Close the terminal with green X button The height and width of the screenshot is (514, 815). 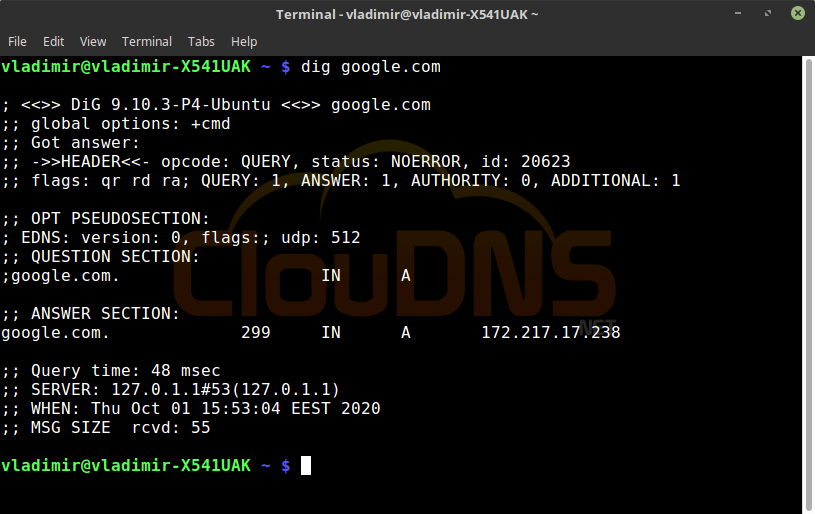click(x=798, y=13)
